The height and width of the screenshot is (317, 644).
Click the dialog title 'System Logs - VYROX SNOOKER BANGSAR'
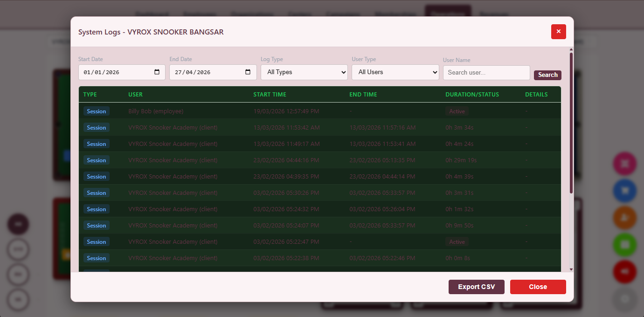(x=151, y=32)
